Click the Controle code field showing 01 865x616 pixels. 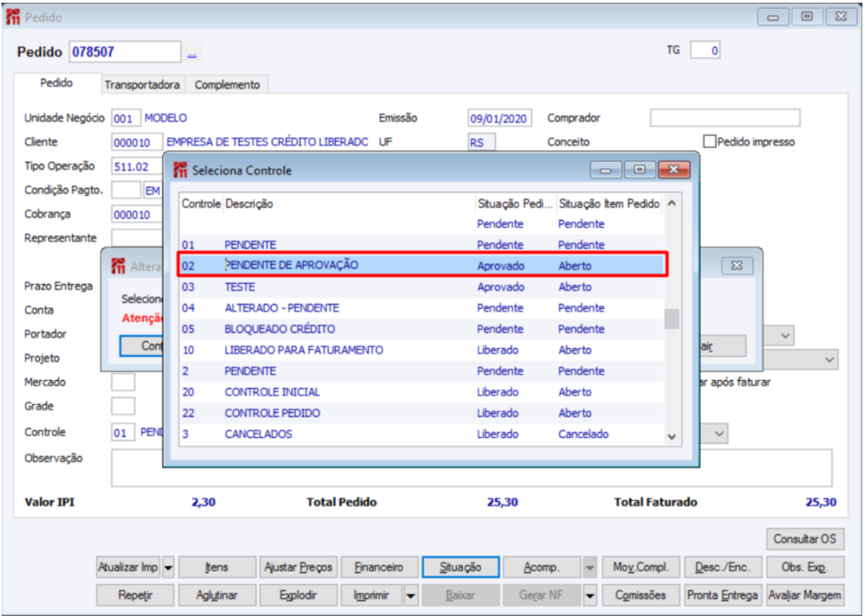point(123,433)
